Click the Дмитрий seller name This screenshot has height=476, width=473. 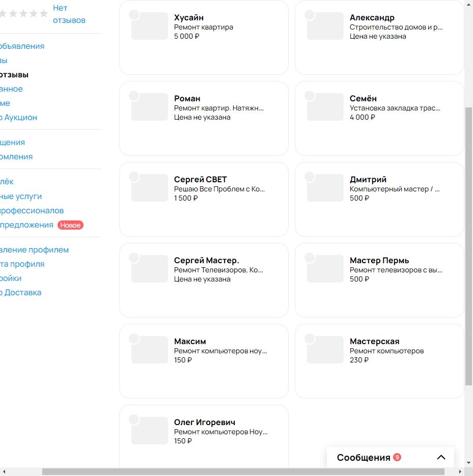(x=368, y=179)
